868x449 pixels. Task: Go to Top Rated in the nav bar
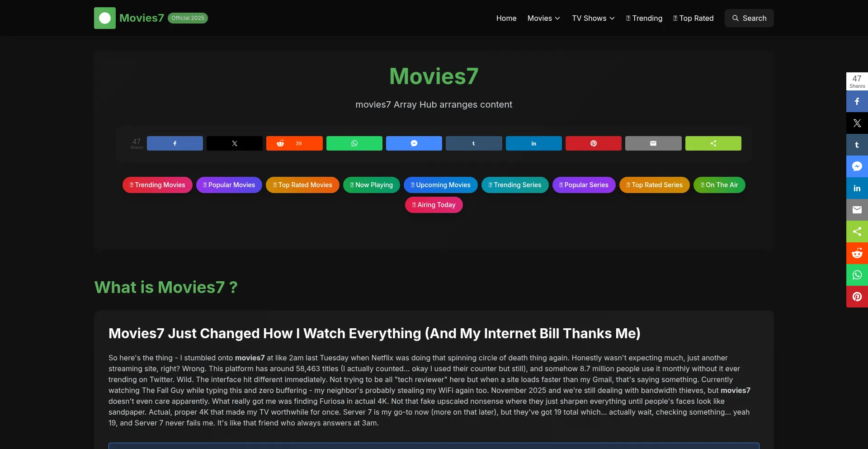pyautogui.click(x=693, y=18)
